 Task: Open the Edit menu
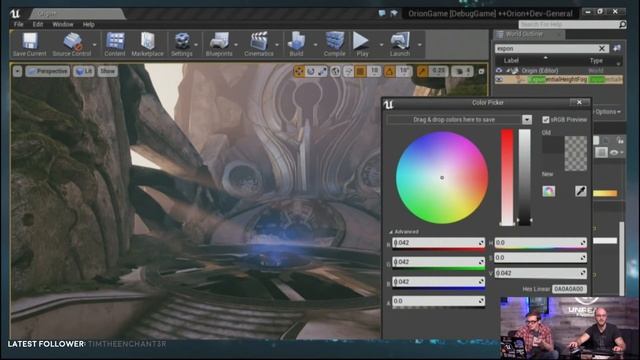point(38,24)
